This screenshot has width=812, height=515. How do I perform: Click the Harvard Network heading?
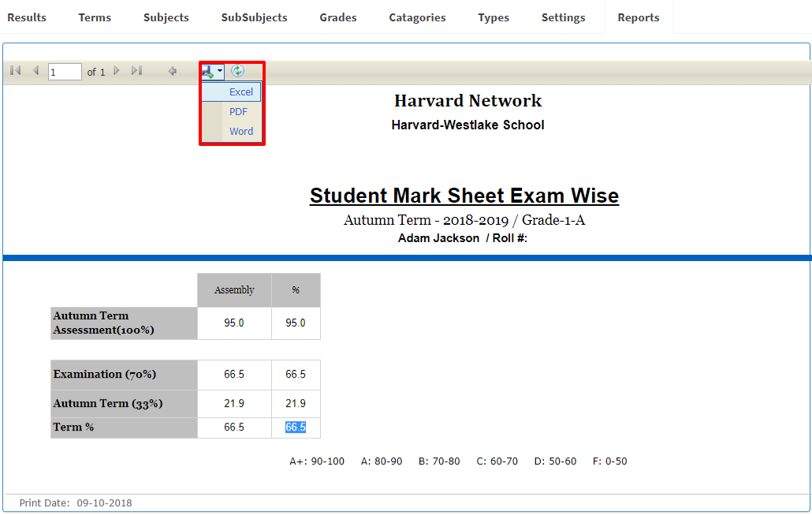[467, 100]
